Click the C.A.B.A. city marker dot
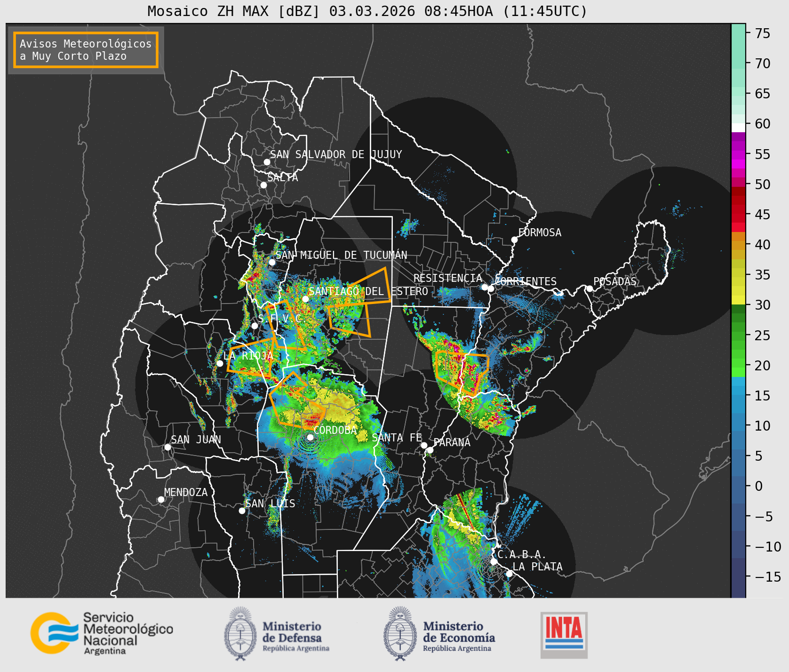Viewport: 789px width, 672px height. point(494,561)
